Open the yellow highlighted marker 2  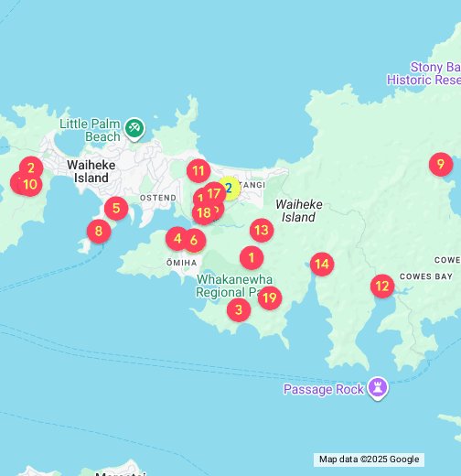pos(230,188)
